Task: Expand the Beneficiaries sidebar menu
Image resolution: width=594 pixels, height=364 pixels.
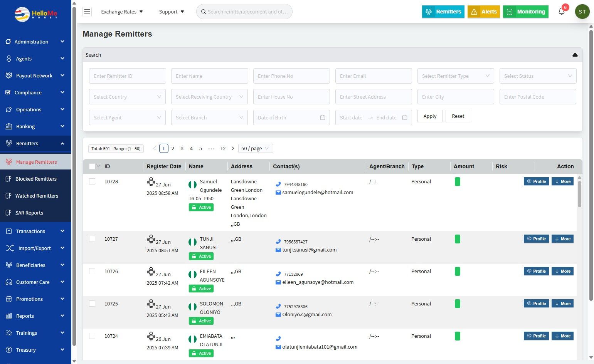Action: click(x=35, y=265)
